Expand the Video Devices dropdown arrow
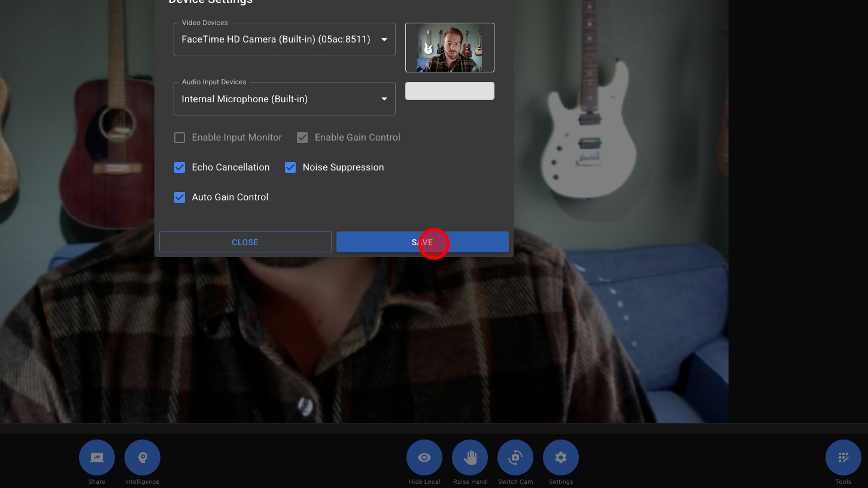 [x=384, y=40]
